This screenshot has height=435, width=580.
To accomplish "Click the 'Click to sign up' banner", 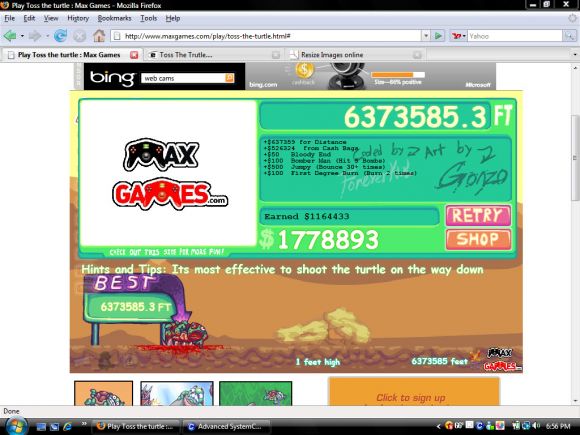I will click(414, 392).
